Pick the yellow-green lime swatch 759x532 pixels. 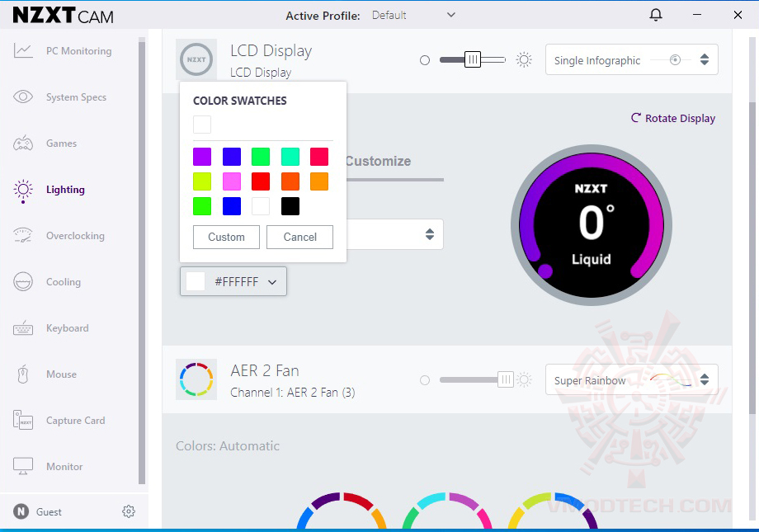(202, 181)
